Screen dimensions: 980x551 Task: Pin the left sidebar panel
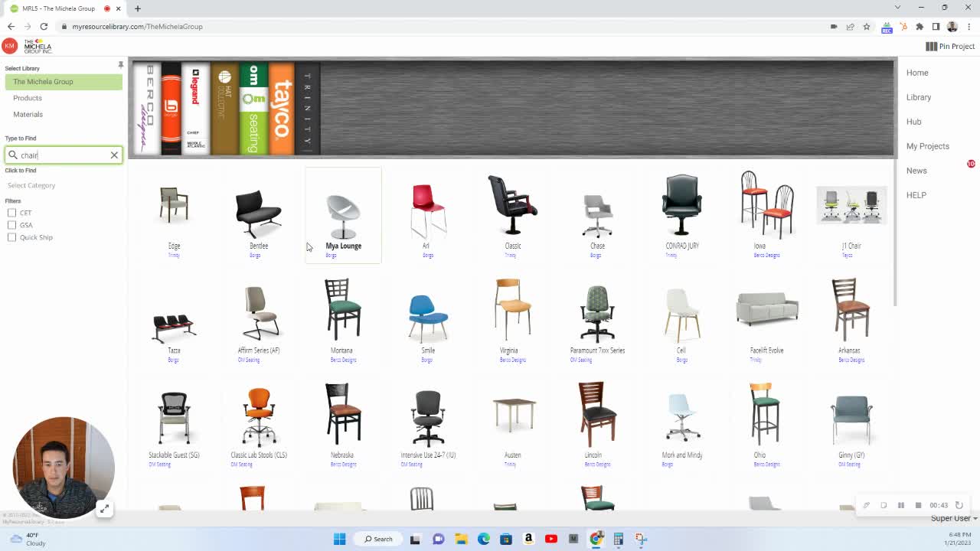pos(120,65)
